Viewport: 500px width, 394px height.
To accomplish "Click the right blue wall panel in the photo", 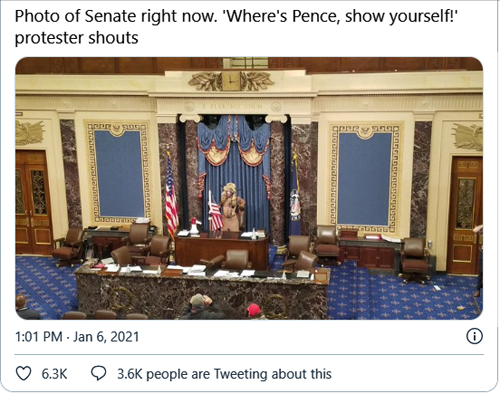I will [x=364, y=178].
